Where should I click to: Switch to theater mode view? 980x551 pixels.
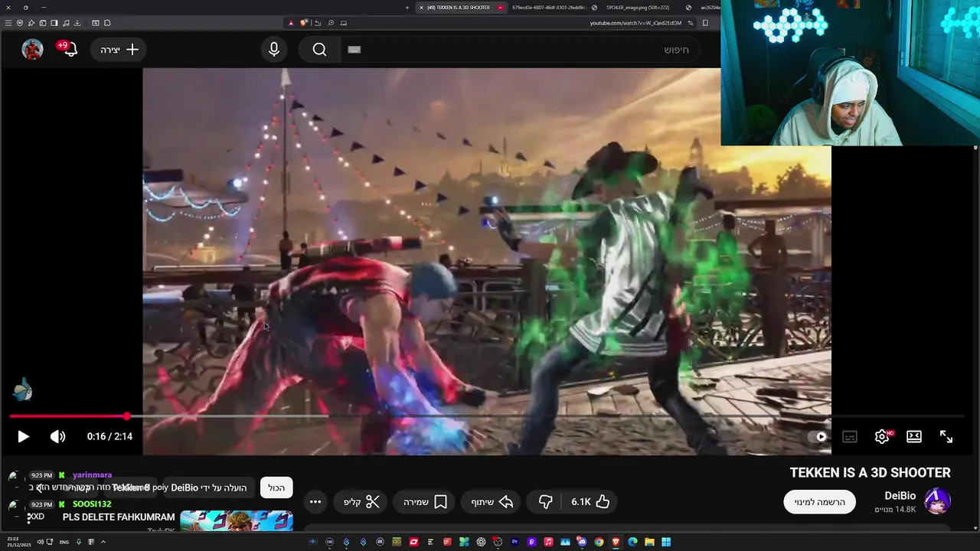point(914,436)
